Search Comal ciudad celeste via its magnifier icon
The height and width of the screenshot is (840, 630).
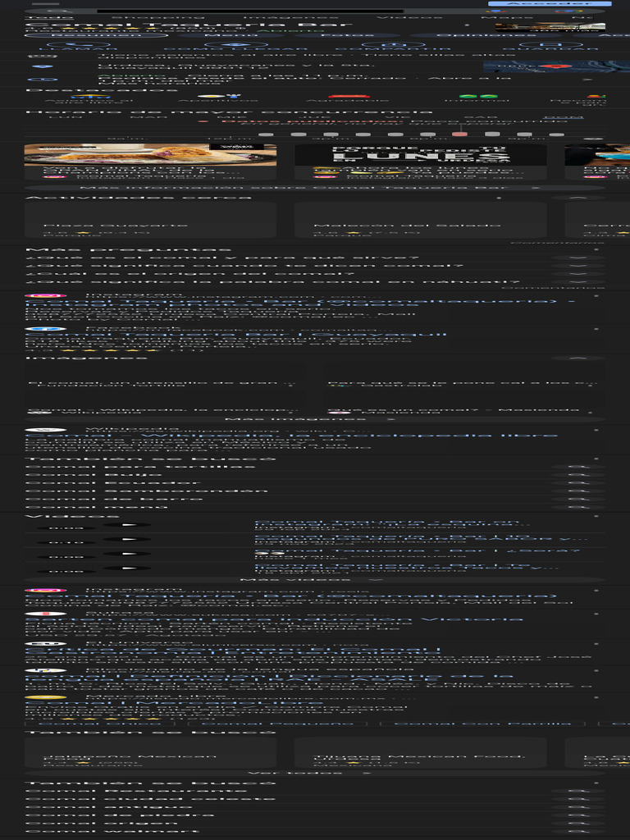pos(578,799)
